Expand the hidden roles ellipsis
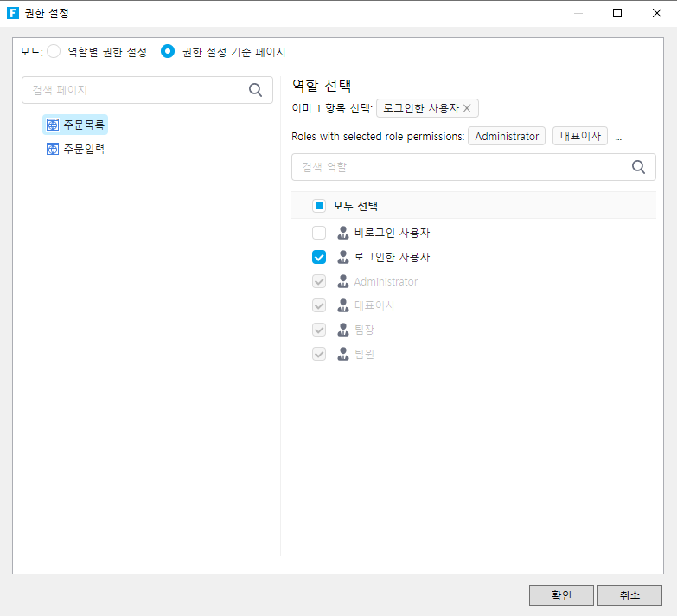The image size is (677, 616). [x=618, y=137]
